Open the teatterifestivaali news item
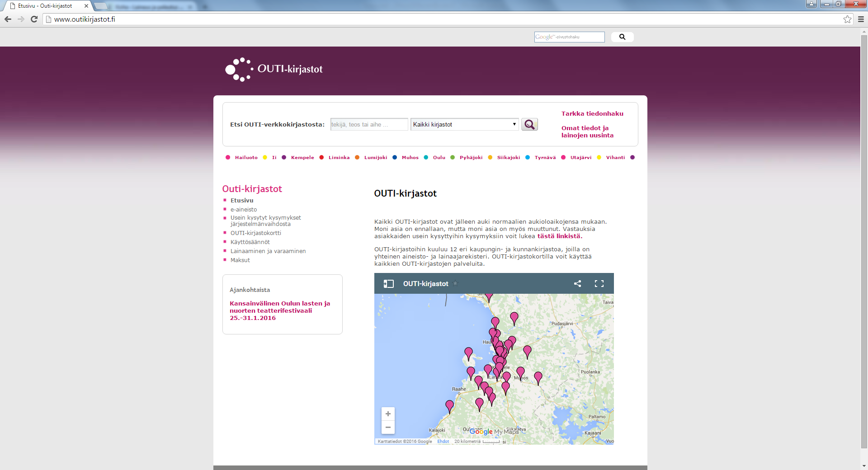The height and width of the screenshot is (470, 868). [x=280, y=310]
